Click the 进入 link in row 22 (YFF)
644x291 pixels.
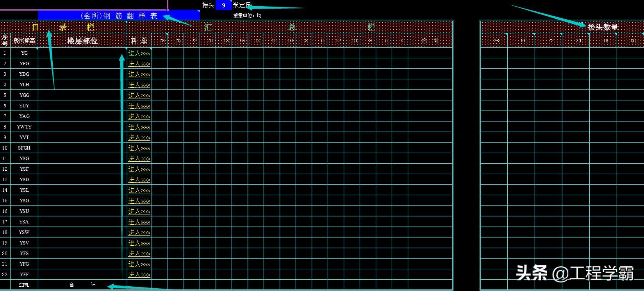[139, 275]
